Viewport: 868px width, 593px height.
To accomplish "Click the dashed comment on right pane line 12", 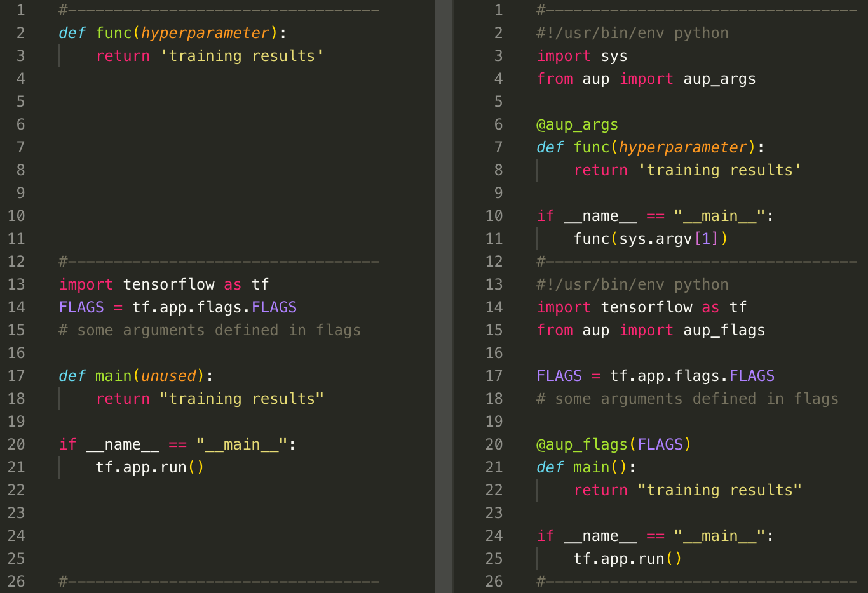I will [697, 262].
